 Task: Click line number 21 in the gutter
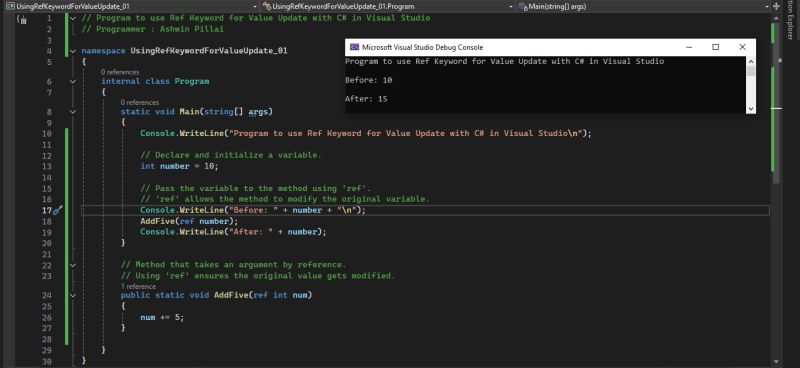point(47,254)
